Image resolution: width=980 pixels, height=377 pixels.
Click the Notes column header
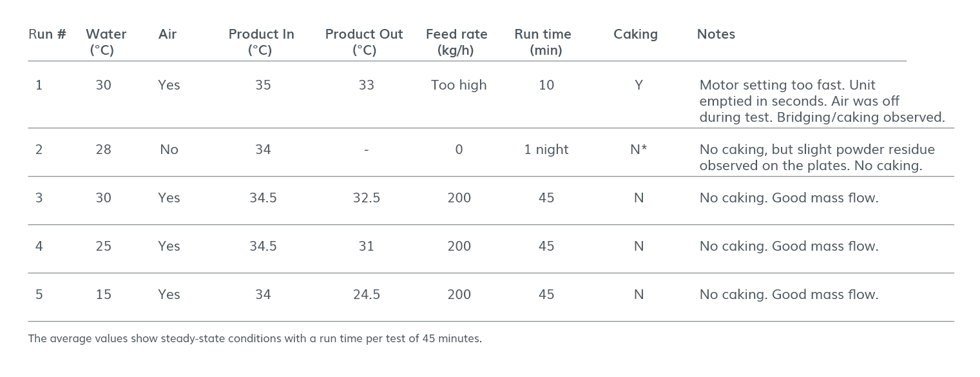point(716,34)
